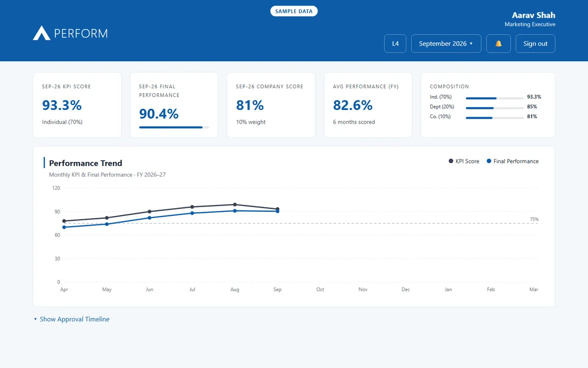This screenshot has width=588, height=368.
Task: Sign out of the account
Action: [535, 44]
